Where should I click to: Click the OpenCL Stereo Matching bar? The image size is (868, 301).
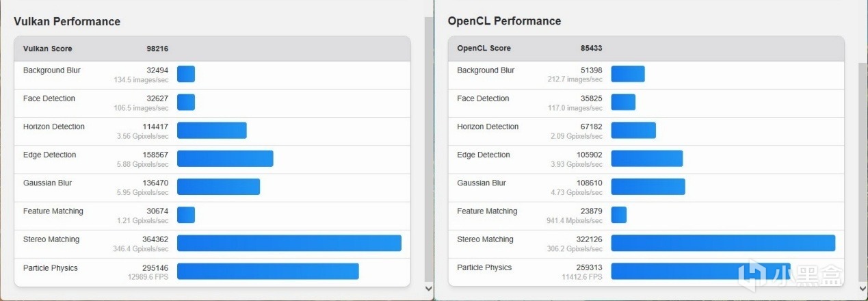point(723,244)
